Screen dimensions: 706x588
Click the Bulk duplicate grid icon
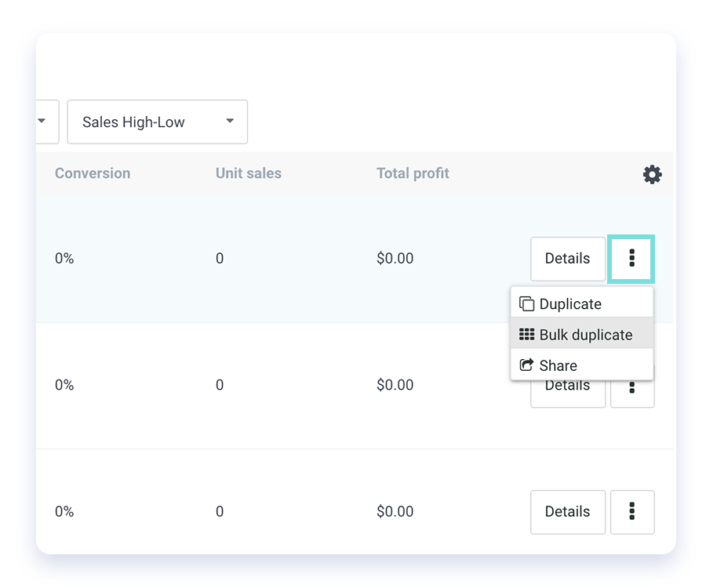[x=526, y=334]
